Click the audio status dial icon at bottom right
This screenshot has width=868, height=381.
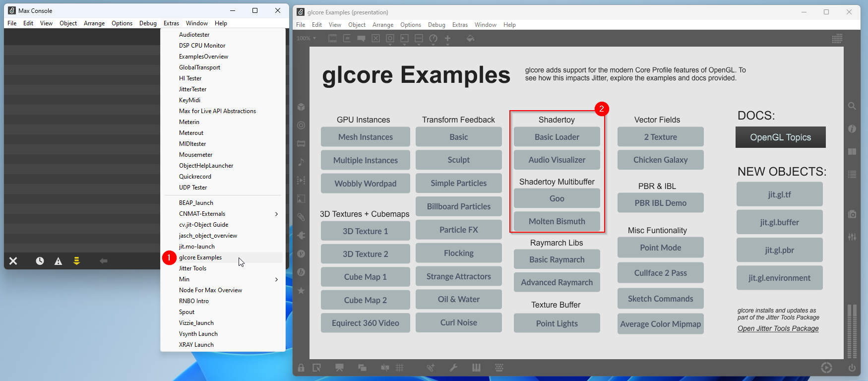pyautogui.click(x=826, y=368)
